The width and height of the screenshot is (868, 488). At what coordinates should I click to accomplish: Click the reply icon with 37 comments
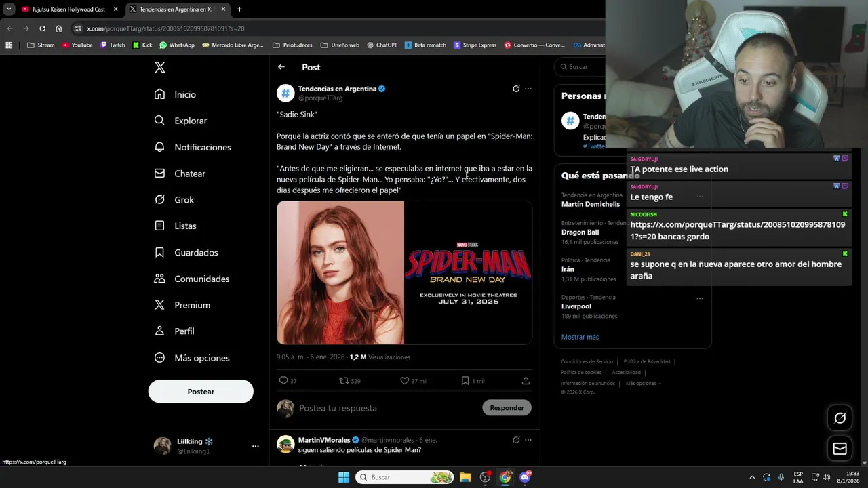click(x=283, y=381)
